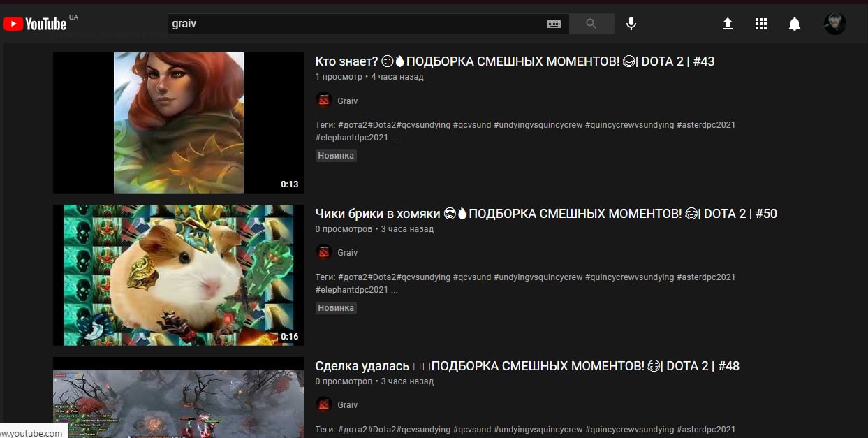Click the 0:16 duration badge
Image resolution: width=868 pixels, height=438 pixels.
click(289, 337)
